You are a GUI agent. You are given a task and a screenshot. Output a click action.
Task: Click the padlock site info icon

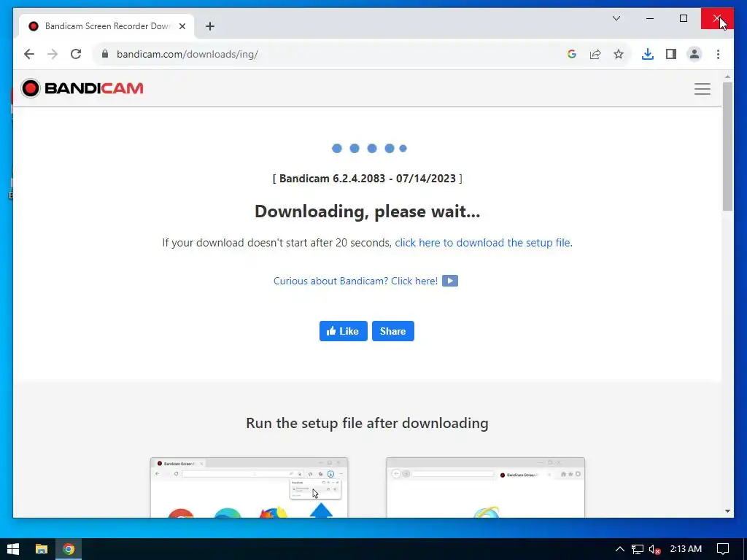click(105, 54)
